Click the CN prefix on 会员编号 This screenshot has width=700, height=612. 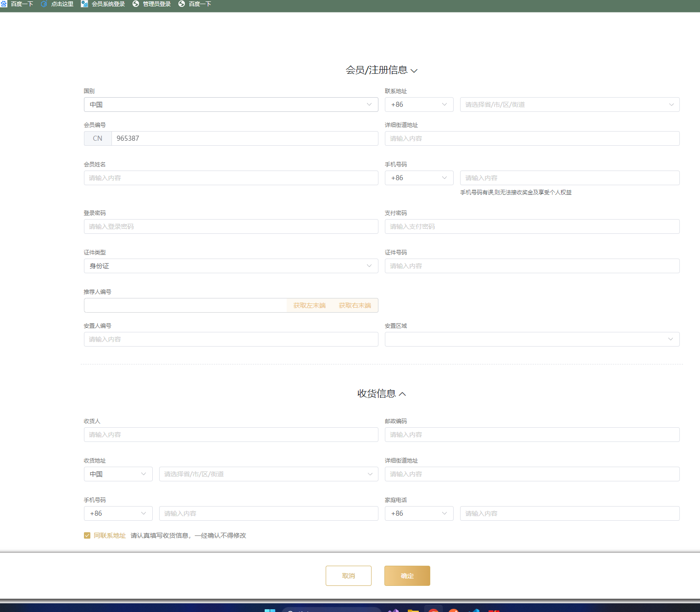coord(98,138)
